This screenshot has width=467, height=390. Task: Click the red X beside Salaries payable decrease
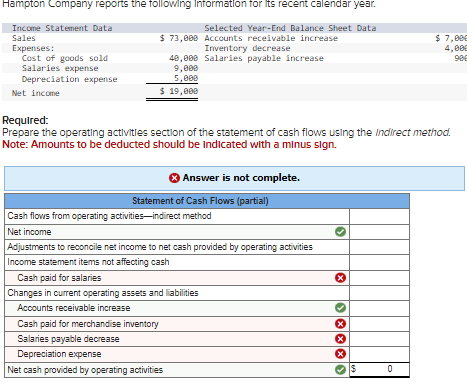click(x=340, y=339)
